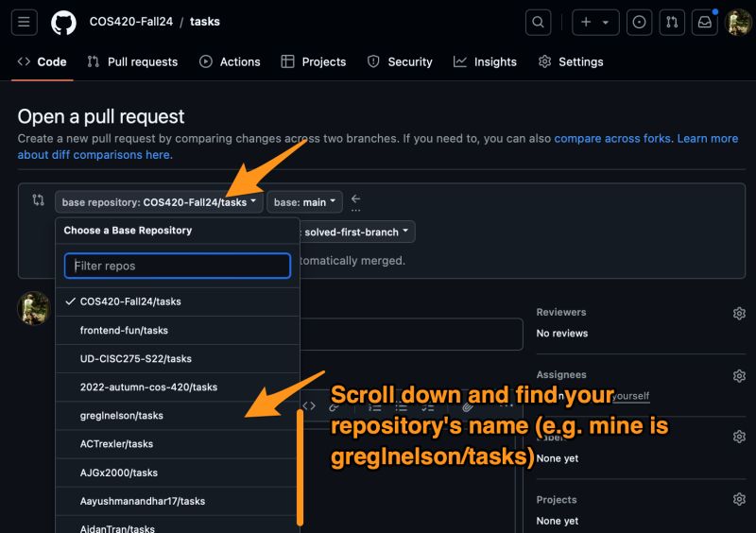Switch to the Settings tab
The width and height of the screenshot is (756, 533).
[571, 61]
